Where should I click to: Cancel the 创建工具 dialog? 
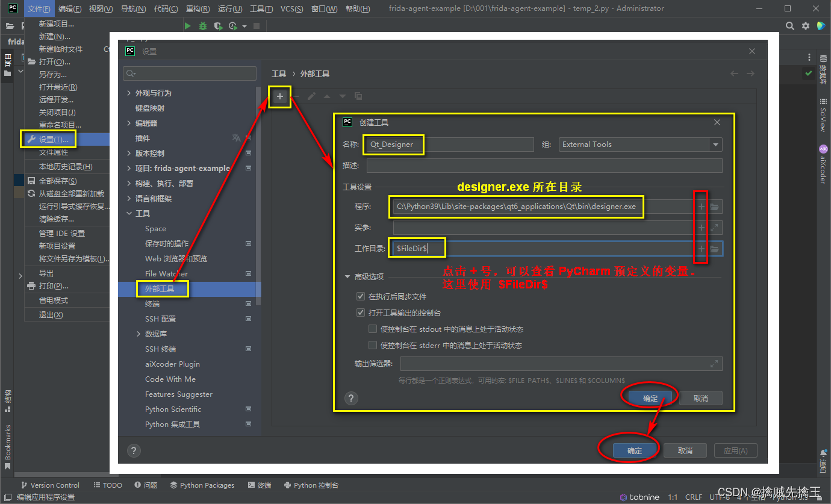click(700, 398)
